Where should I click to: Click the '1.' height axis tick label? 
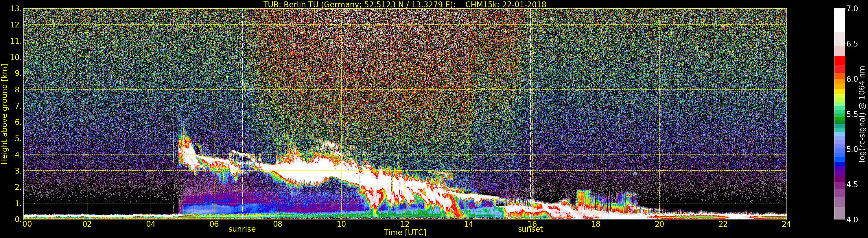tap(18, 203)
